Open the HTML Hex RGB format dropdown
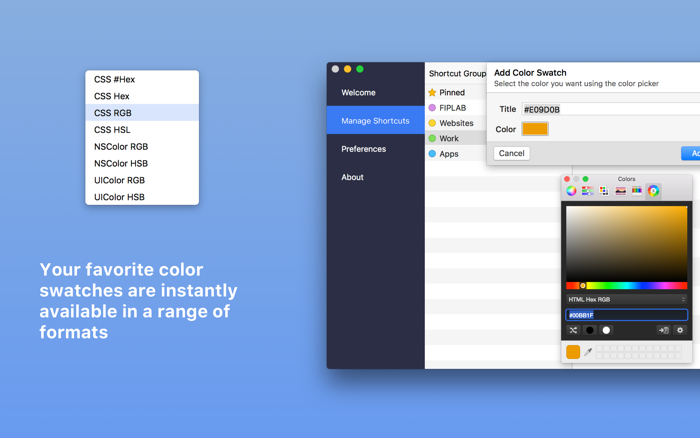This screenshot has height=438, width=700. (x=626, y=299)
